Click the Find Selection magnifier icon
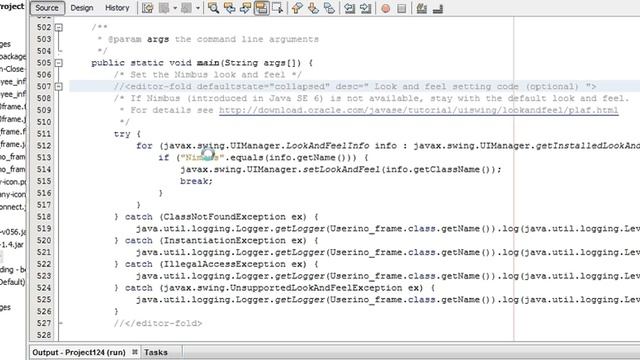The width and height of the screenshot is (640, 360). tap(213, 8)
